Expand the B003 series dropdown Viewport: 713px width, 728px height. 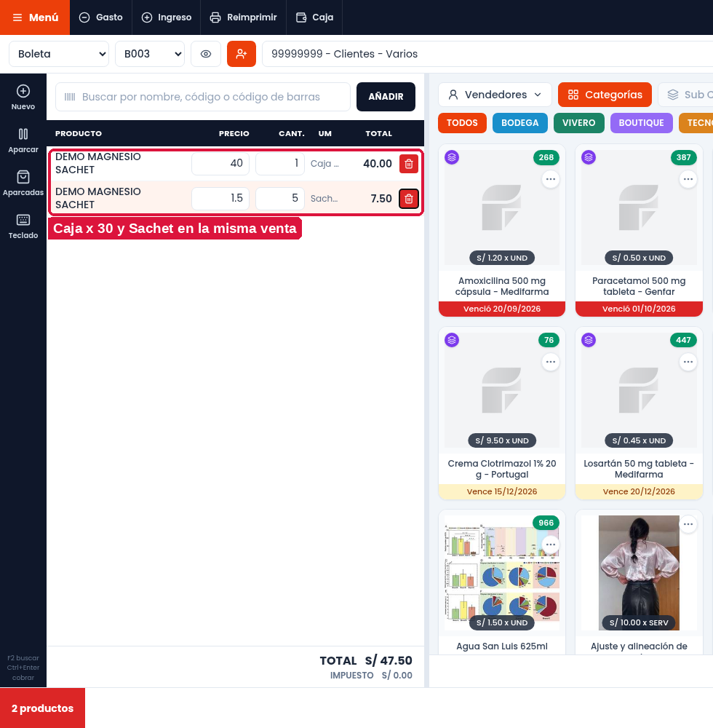[150, 54]
